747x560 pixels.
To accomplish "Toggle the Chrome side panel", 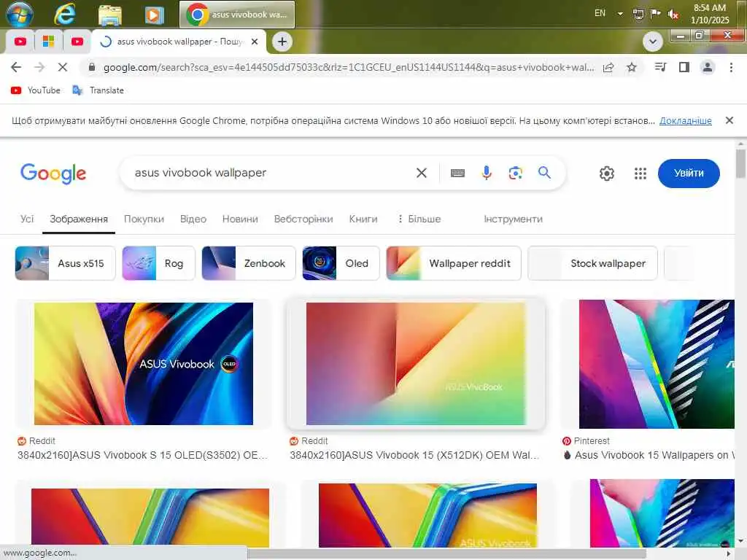I will (x=684, y=67).
